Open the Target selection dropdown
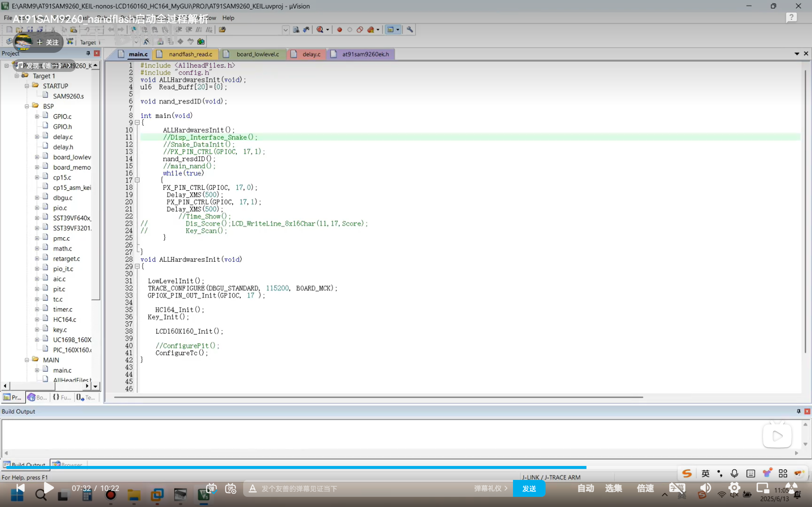The image size is (812, 507). [136, 42]
